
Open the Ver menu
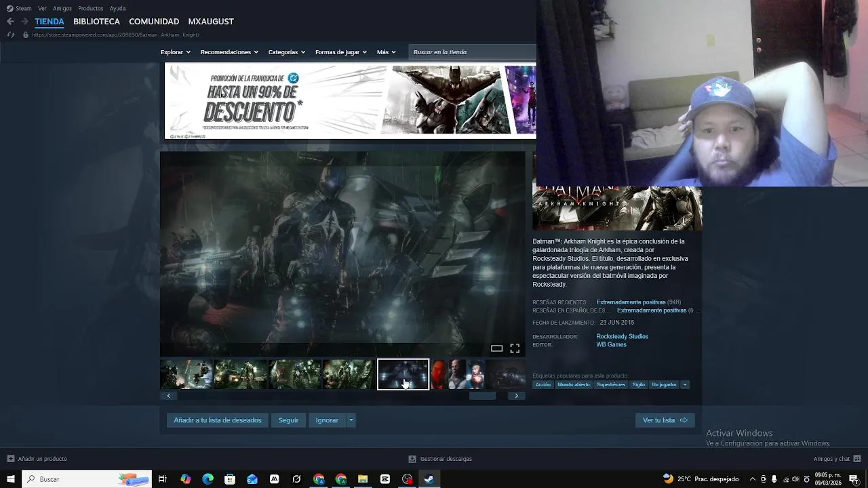pyautogui.click(x=42, y=8)
